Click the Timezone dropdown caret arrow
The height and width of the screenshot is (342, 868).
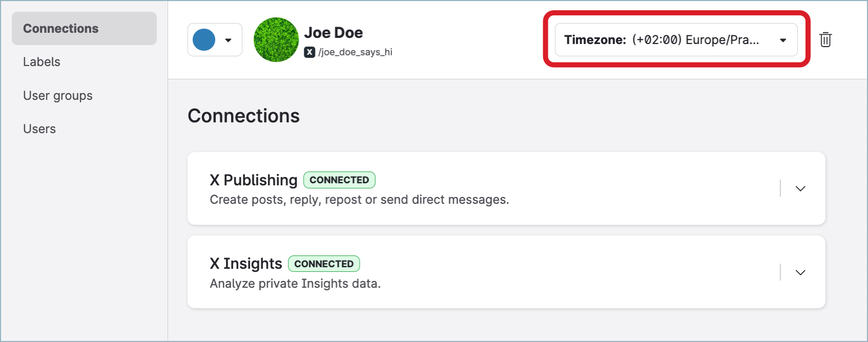point(783,40)
